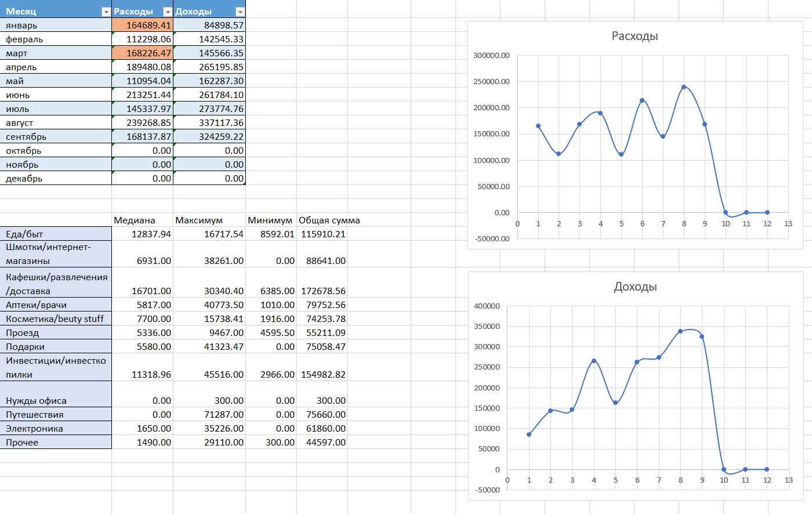812x514 pixels.
Task: Select the data point at 4 in Доходы chart
Action: (594, 361)
